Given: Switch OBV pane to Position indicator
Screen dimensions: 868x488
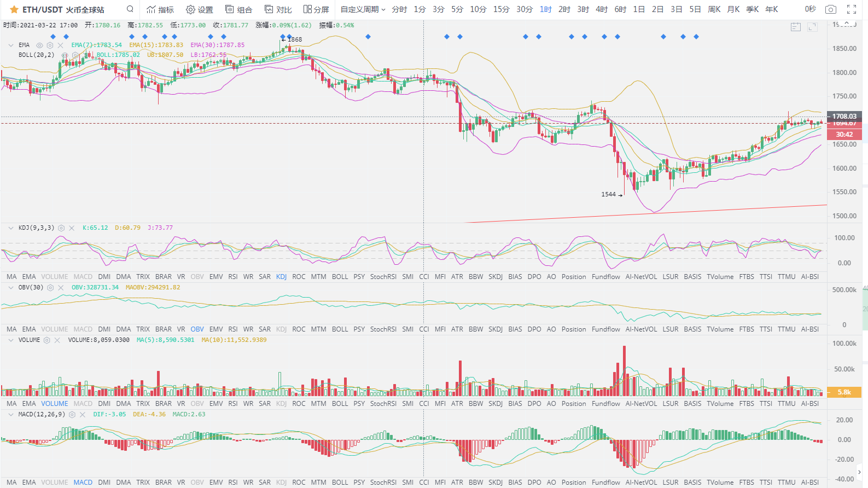Looking at the screenshot, I should (574, 329).
